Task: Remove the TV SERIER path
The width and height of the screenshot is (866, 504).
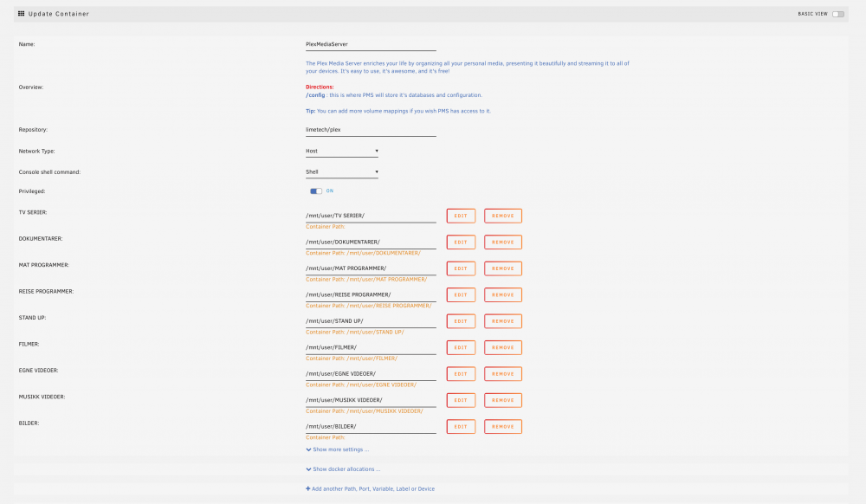Action: pos(502,216)
